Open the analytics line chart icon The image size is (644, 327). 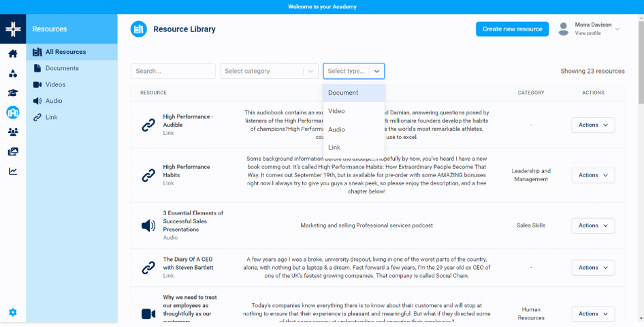12,171
